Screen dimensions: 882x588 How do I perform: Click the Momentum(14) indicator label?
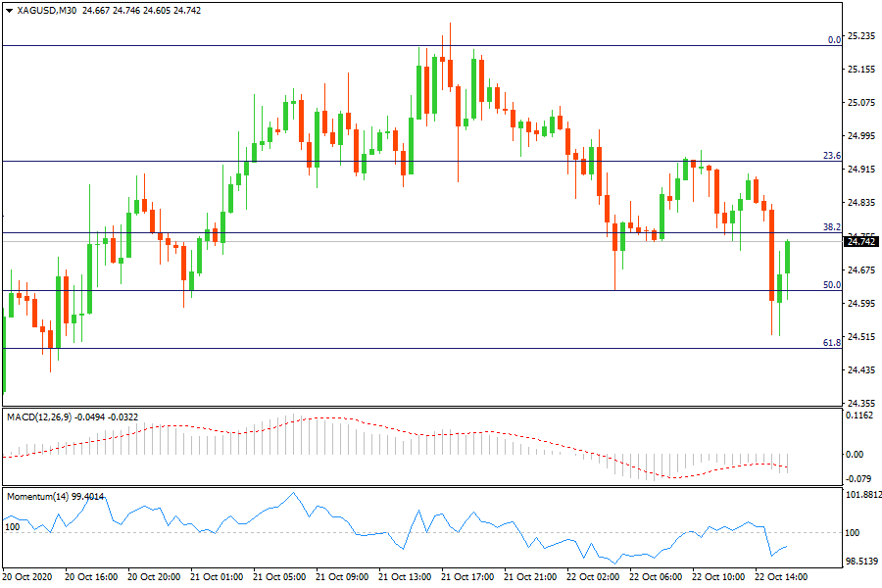37,496
